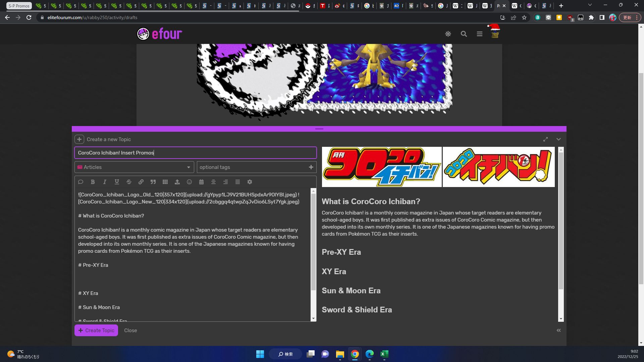Justify text in composer toolbar
This screenshot has height=362, width=644.
click(x=237, y=182)
